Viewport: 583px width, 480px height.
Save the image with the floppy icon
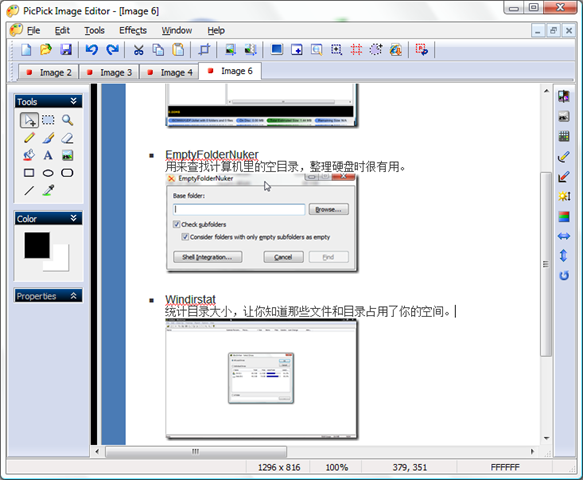pyautogui.click(x=66, y=49)
